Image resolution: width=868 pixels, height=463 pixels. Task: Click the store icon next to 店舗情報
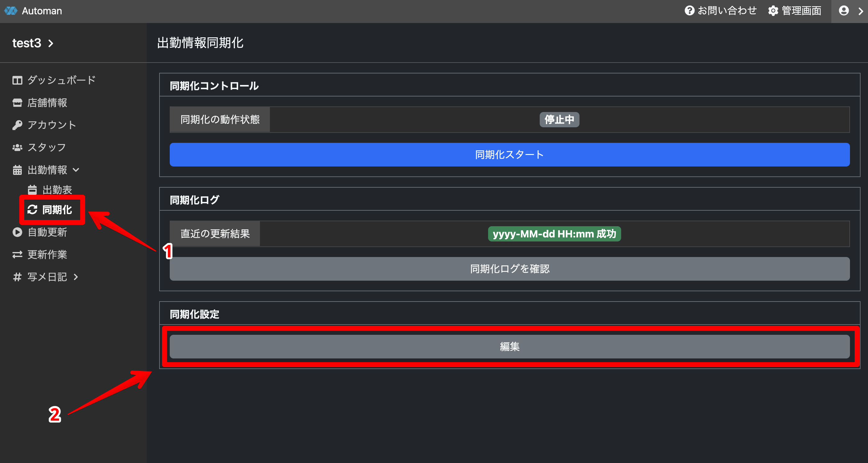17,102
